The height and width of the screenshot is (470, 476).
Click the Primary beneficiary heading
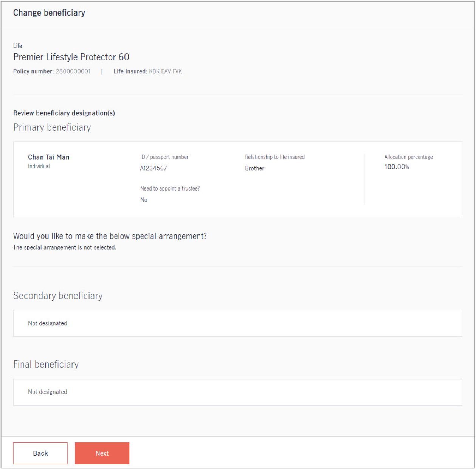click(52, 127)
